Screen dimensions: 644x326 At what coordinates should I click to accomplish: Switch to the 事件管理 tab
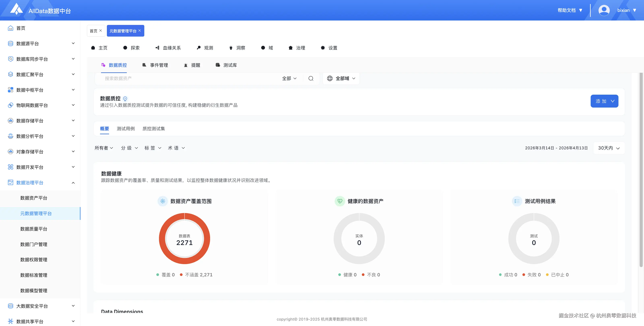click(x=159, y=65)
